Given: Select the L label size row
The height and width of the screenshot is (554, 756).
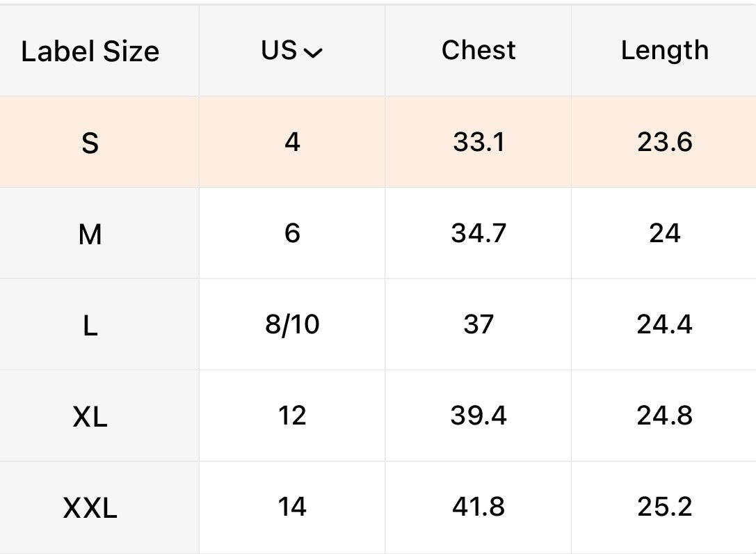Looking at the screenshot, I should [90, 326].
